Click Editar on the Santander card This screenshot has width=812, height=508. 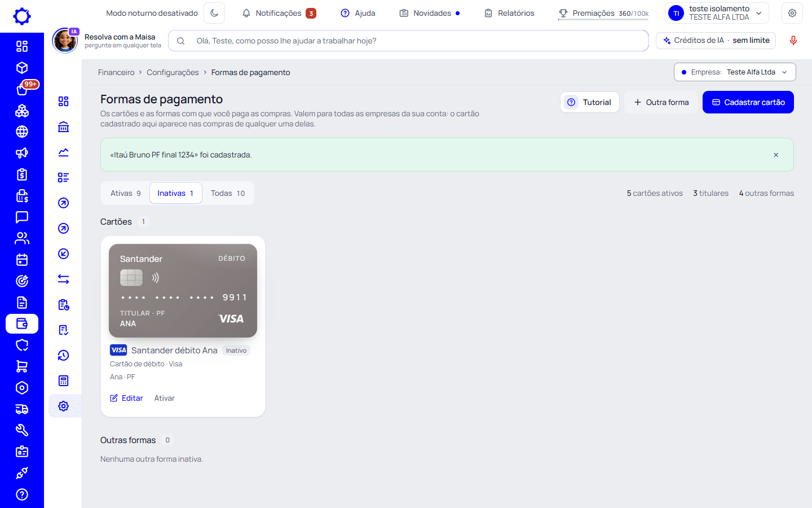127,398
